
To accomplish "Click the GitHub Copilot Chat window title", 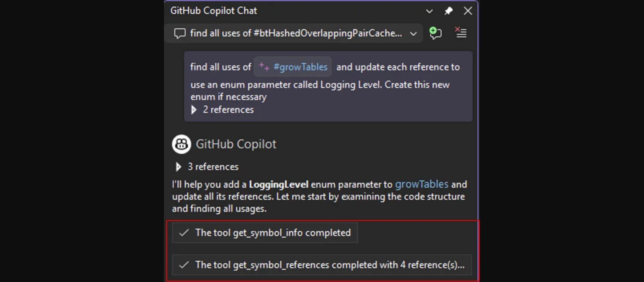I will 214,11.
